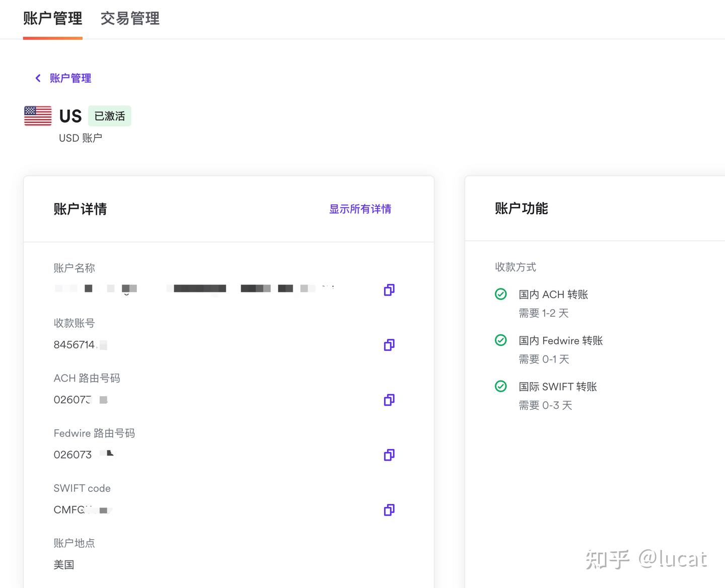Click the US flag icon
The height and width of the screenshot is (588, 725).
coord(37,116)
